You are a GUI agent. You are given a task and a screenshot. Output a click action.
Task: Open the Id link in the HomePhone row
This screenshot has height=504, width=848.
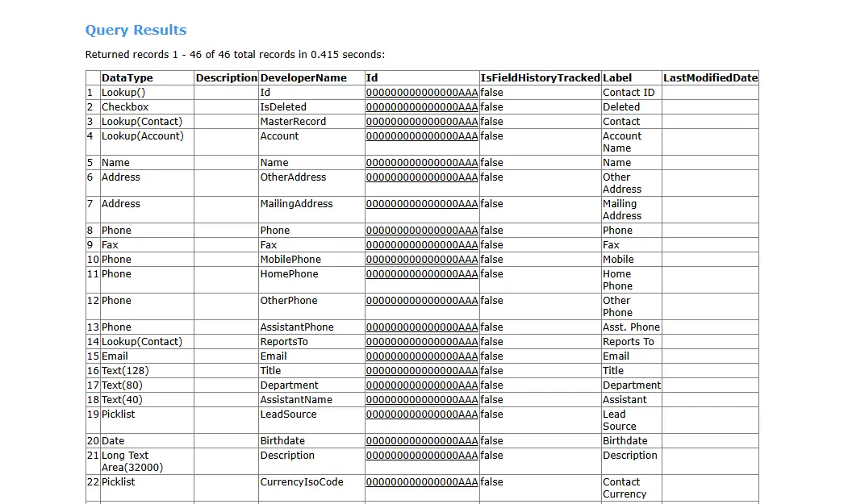coord(421,274)
